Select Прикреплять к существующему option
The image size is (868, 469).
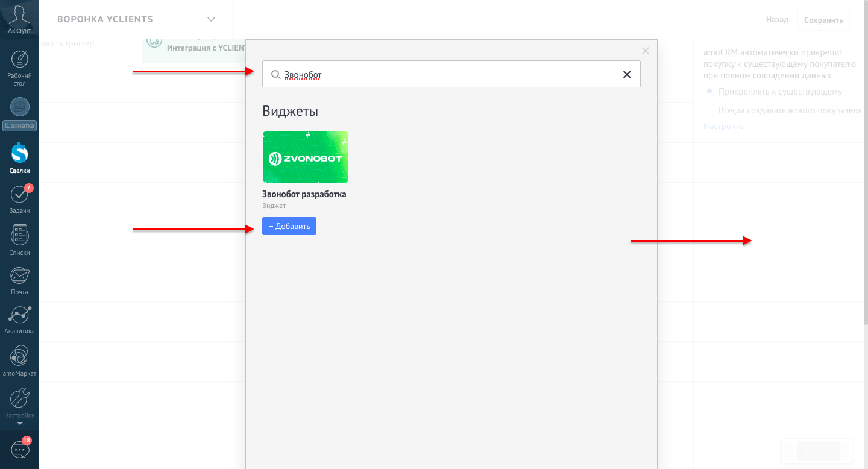coord(780,92)
